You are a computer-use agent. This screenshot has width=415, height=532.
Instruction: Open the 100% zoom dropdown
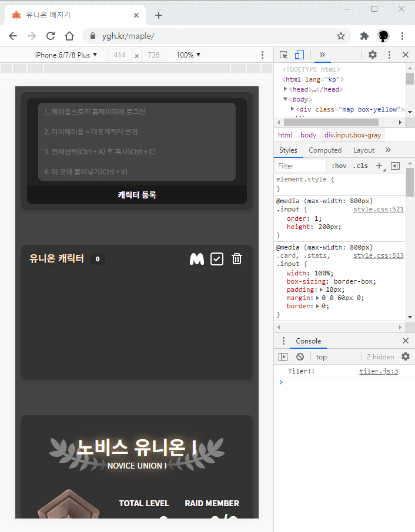tap(189, 55)
